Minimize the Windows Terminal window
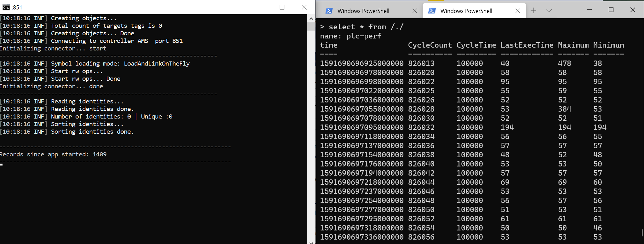Viewport: 644px width, 244px height. tap(590, 10)
